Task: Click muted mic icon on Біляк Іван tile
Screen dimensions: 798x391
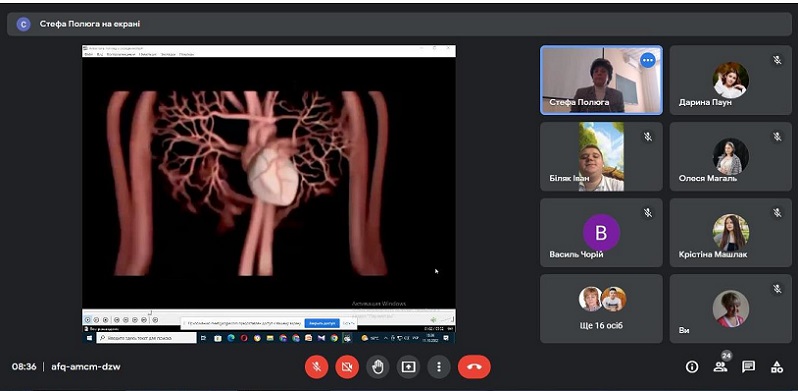Action: pyautogui.click(x=647, y=136)
